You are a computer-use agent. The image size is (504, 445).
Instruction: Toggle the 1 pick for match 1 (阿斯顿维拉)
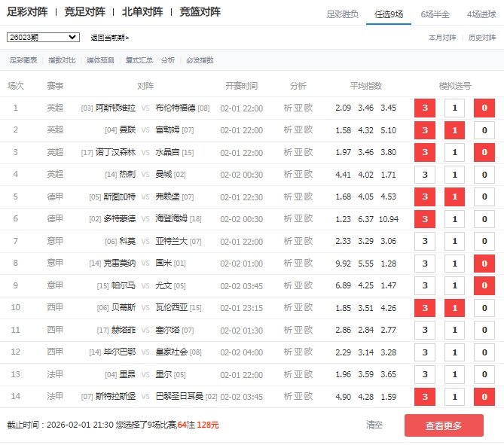coord(454,108)
